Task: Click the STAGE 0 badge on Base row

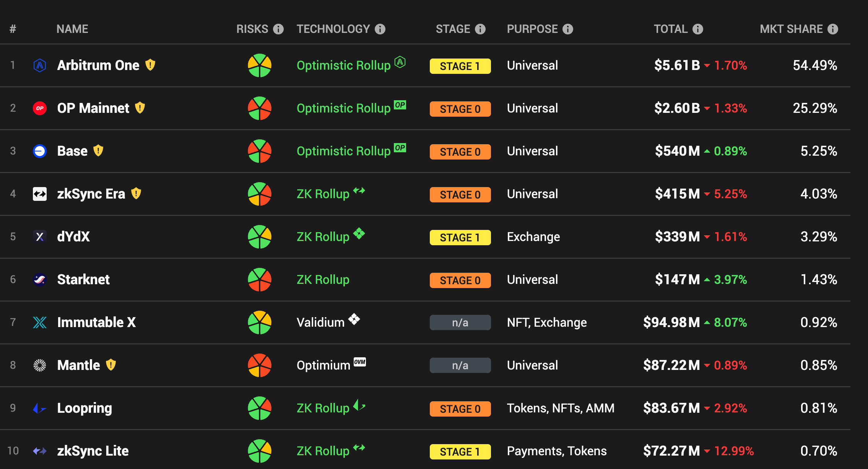Action: click(x=460, y=152)
